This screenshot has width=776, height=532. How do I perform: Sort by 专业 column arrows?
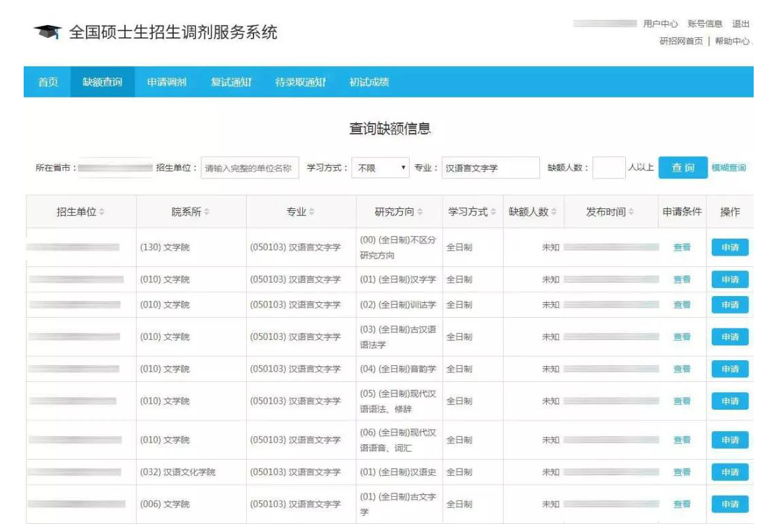[312, 212]
